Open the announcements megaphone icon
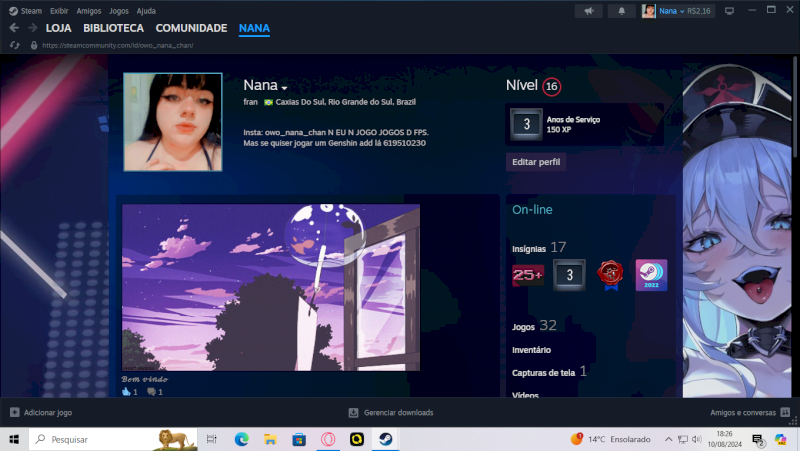This screenshot has height=451, width=800. tap(590, 11)
